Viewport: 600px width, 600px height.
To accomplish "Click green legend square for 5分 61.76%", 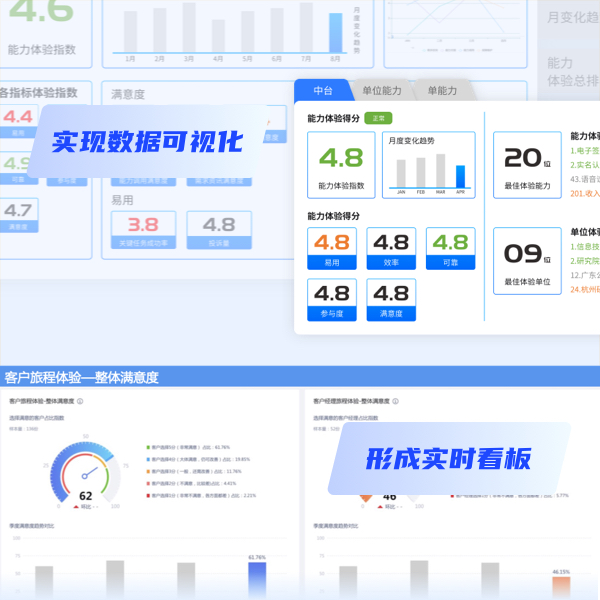I will click(148, 447).
